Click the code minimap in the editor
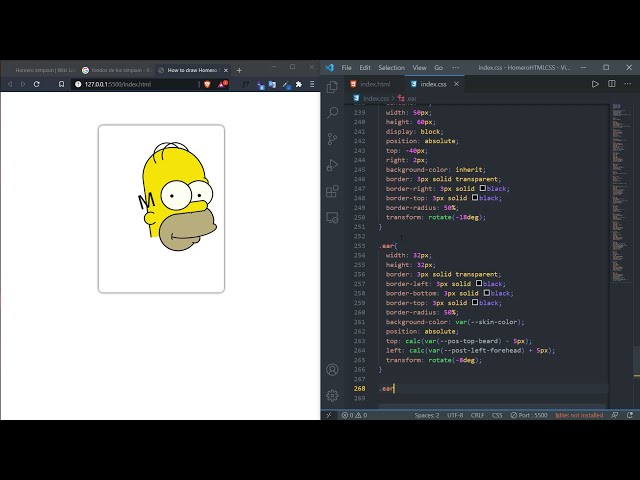 click(x=621, y=193)
